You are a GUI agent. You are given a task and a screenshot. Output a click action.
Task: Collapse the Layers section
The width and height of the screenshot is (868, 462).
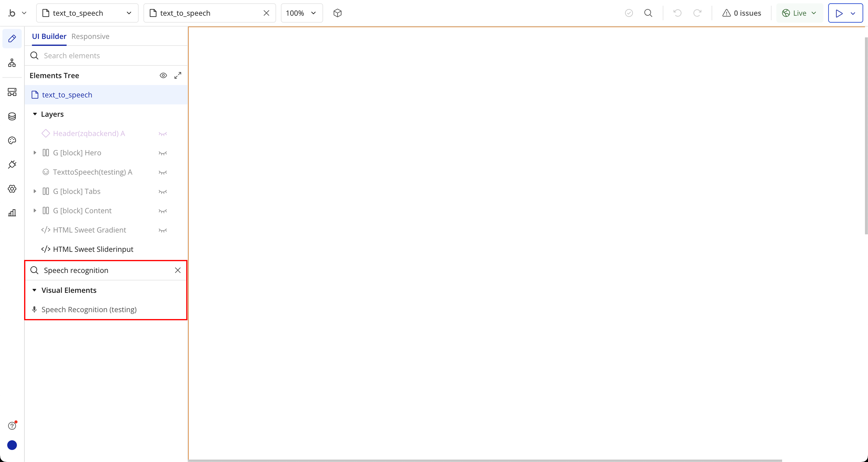click(x=35, y=114)
